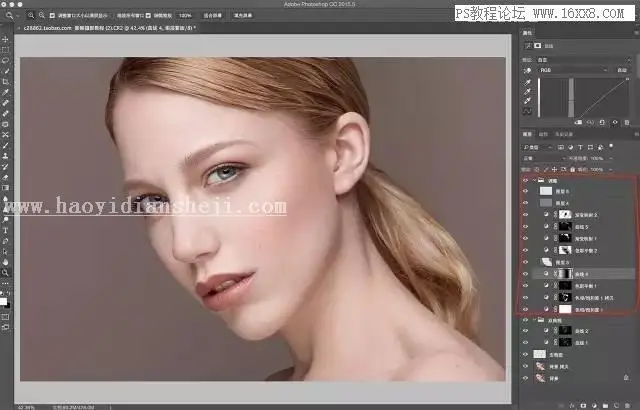The width and height of the screenshot is (640, 410).
Task: Open the Zoom tool preset picker arrow
Action: point(18,16)
